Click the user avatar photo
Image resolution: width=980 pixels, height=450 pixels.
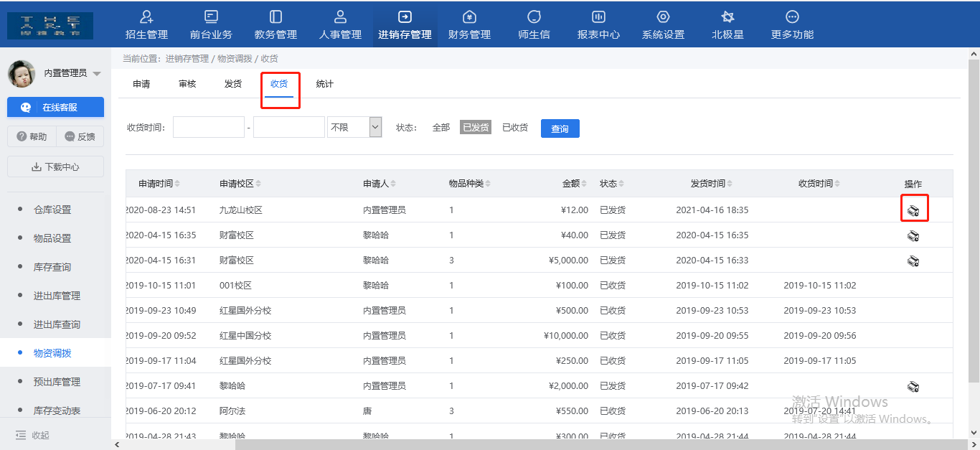coord(22,73)
